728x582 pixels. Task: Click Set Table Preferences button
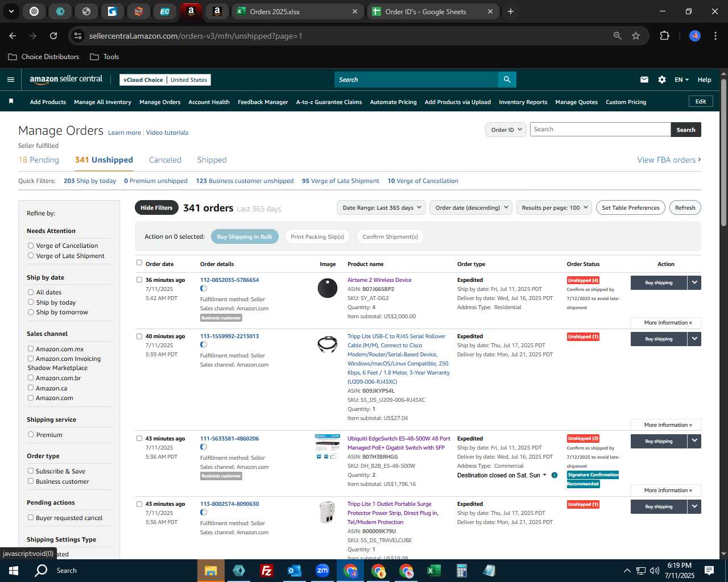[630, 207]
